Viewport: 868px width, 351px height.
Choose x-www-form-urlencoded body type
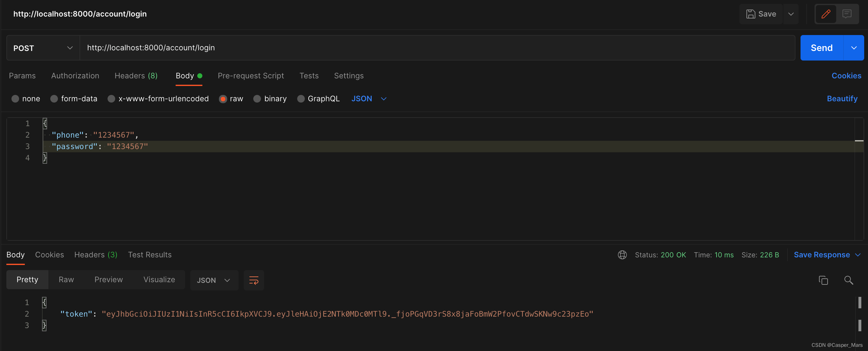coord(111,99)
